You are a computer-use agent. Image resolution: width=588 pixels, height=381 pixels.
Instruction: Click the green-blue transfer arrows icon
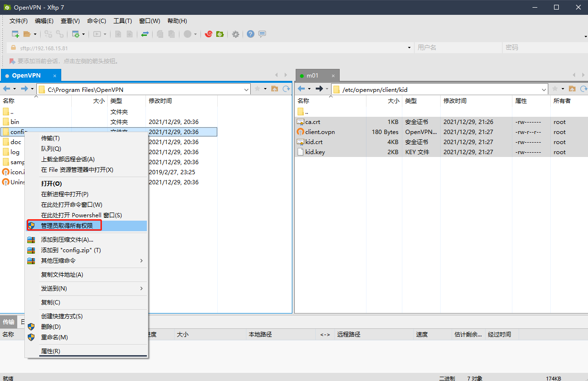pos(144,34)
